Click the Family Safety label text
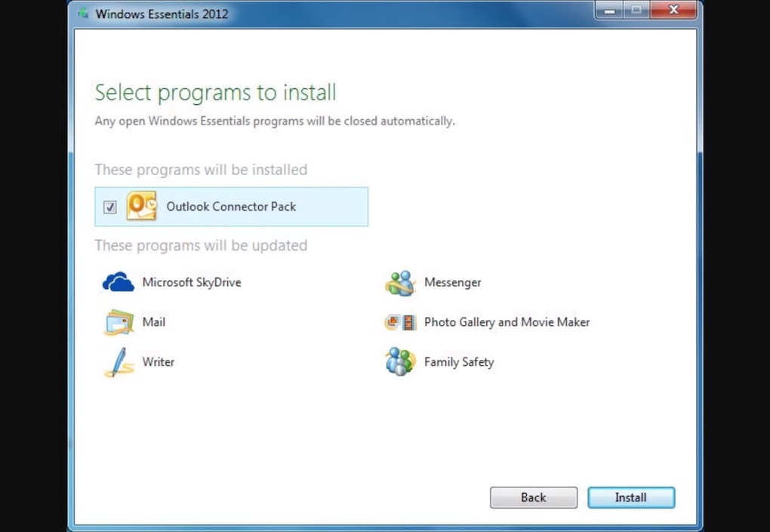 (459, 362)
